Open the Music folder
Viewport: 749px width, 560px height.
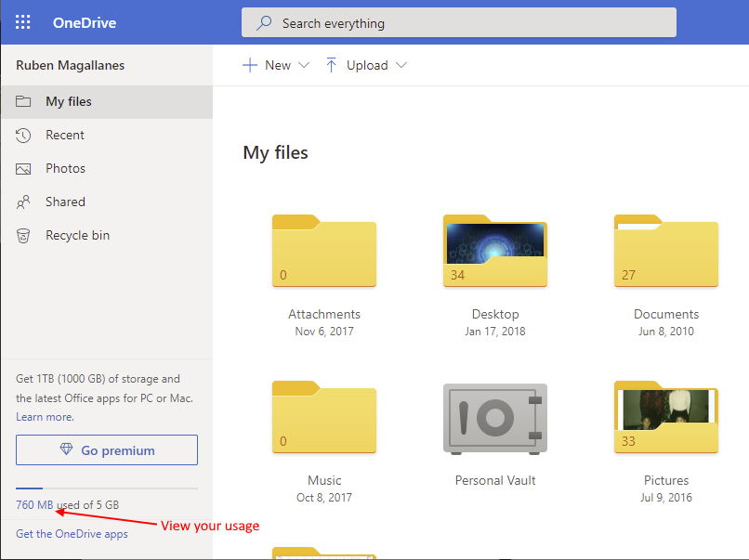tap(324, 417)
